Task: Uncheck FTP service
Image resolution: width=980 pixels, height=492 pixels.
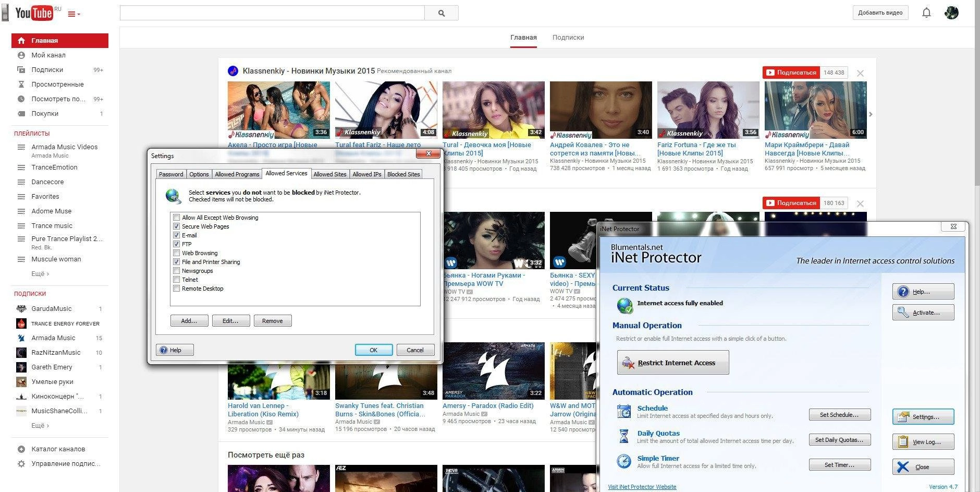Action: [x=177, y=244]
